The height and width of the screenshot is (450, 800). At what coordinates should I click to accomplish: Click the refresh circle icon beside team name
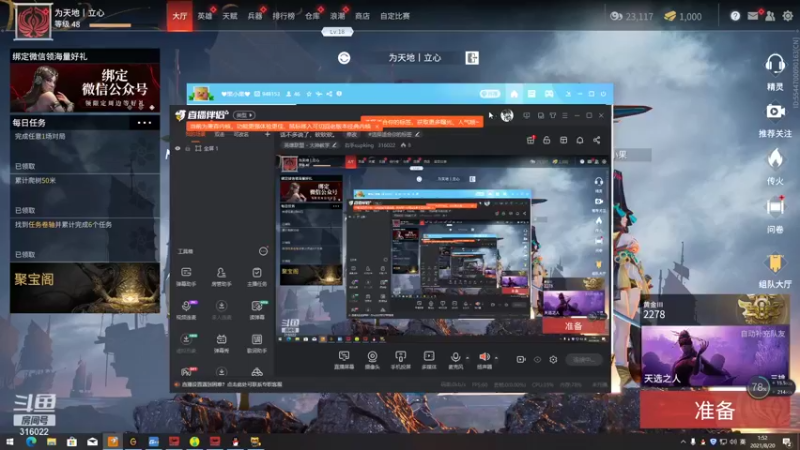pos(344,58)
